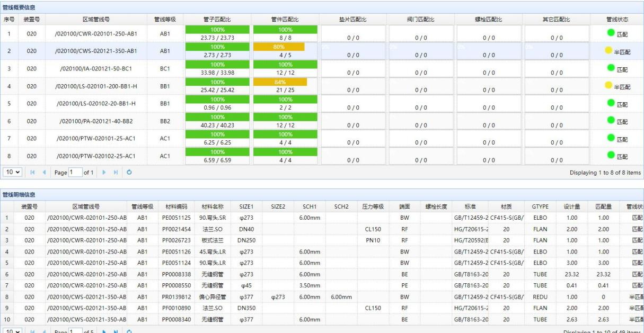Click the 材料编码 column header
Screen dimensions: 644x333
point(175,206)
